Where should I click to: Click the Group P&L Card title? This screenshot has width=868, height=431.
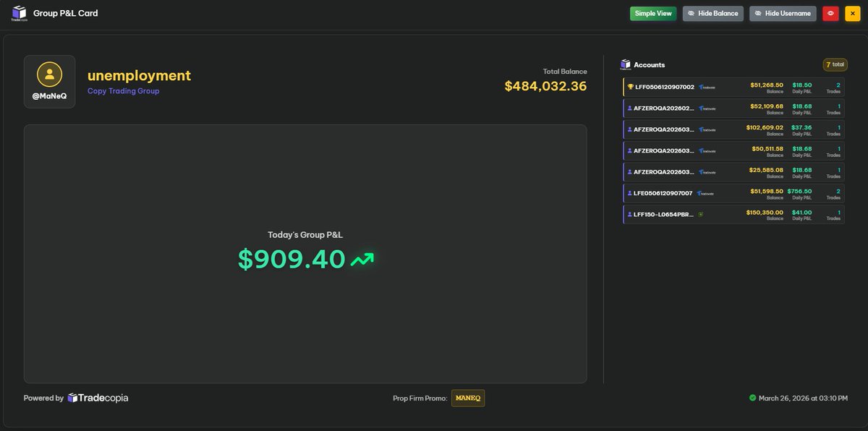[66, 13]
